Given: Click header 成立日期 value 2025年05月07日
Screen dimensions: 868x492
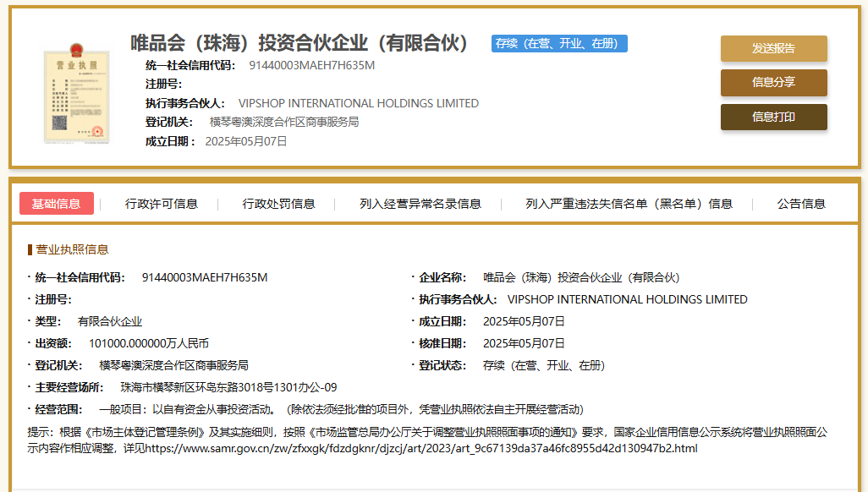Looking at the screenshot, I should pos(246,142).
